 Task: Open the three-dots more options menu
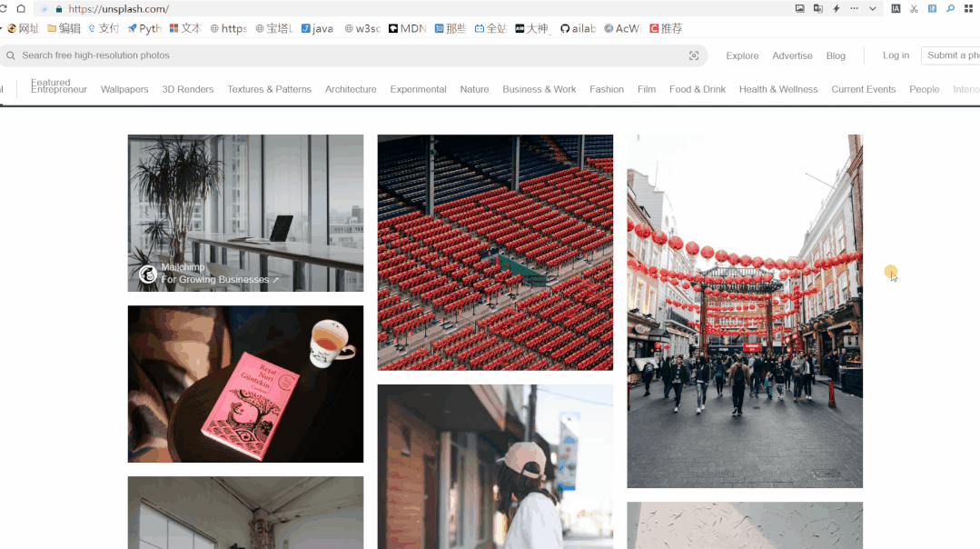(855, 9)
